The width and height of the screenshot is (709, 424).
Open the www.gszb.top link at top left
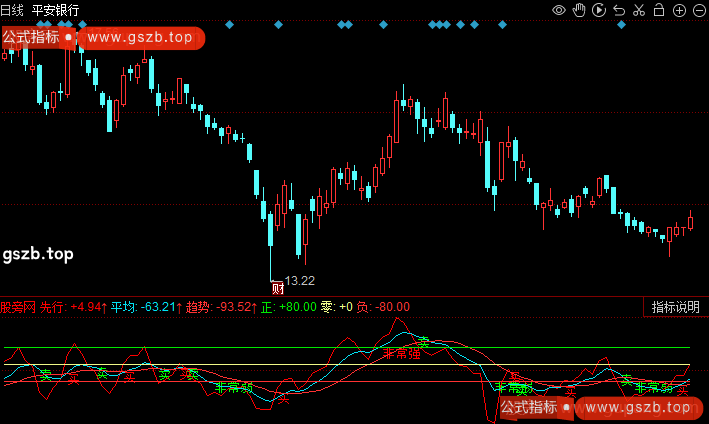click(x=139, y=38)
